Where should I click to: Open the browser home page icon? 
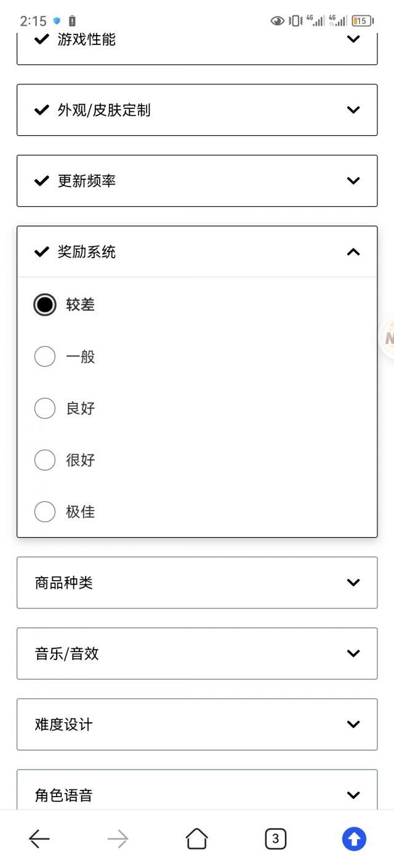coord(196,838)
